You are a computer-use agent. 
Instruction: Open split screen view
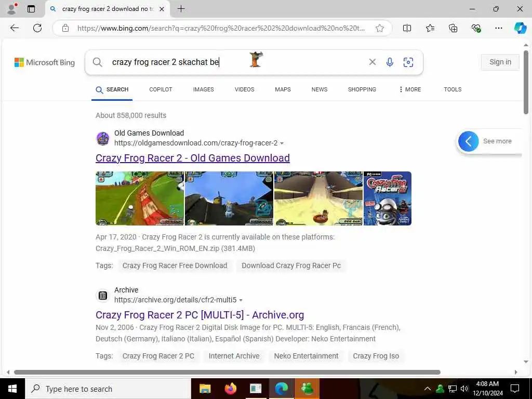coord(407,28)
